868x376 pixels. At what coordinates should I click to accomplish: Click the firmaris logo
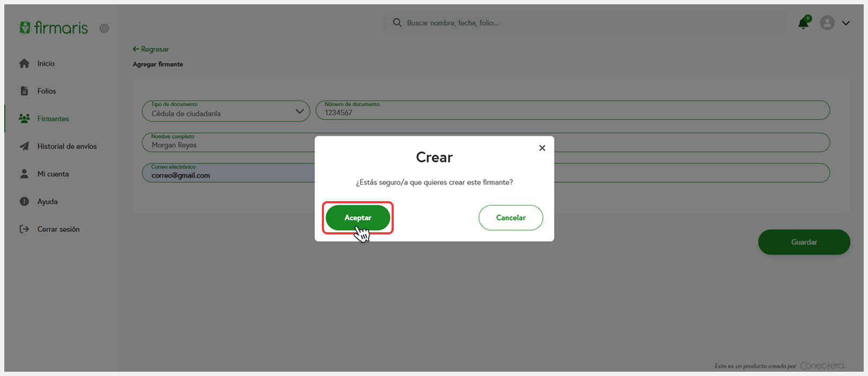(54, 28)
